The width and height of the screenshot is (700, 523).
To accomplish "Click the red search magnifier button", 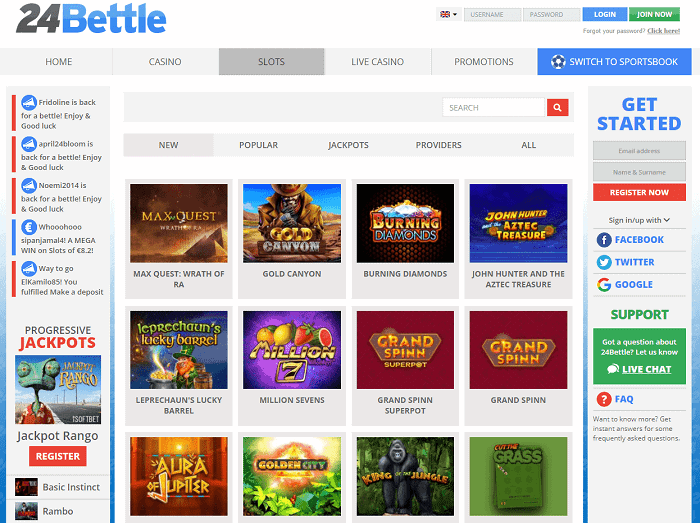I will click(558, 108).
